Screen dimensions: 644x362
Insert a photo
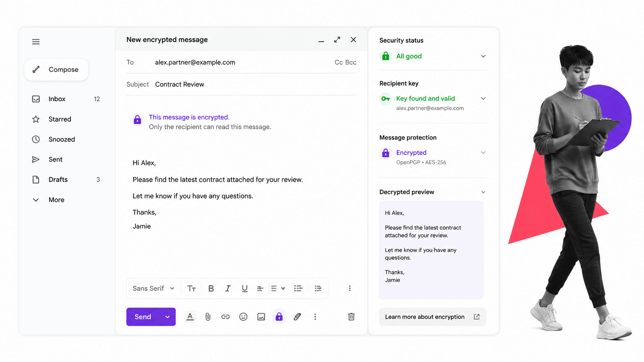[261, 317]
